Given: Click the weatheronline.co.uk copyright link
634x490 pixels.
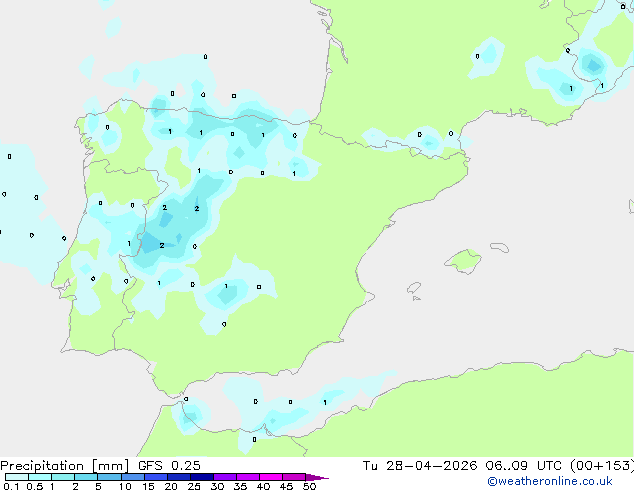Looking at the screenshot, I should click(x=550, y=481).
